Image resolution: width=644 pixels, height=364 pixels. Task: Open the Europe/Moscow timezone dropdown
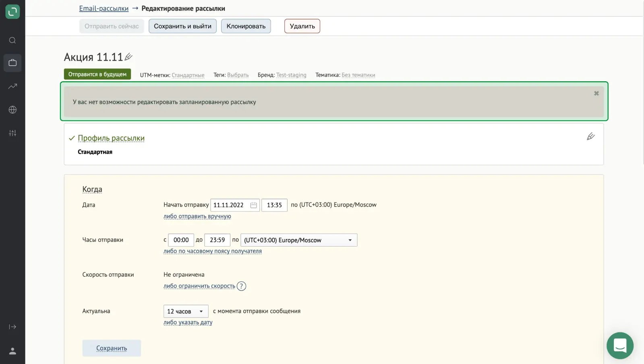(299, 240)
